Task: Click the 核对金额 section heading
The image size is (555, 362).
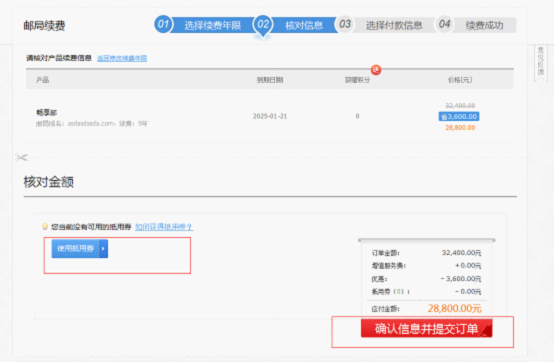Action: (x=48, y=182)
